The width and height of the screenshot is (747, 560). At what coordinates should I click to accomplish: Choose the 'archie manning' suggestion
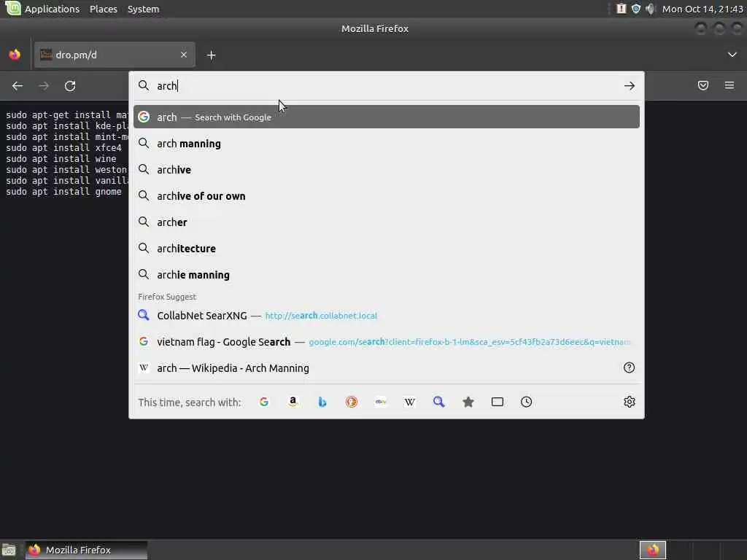387,275
